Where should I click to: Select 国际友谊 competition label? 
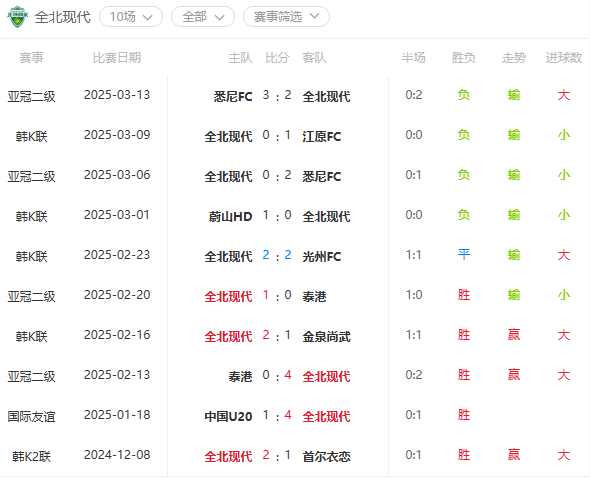32,417
